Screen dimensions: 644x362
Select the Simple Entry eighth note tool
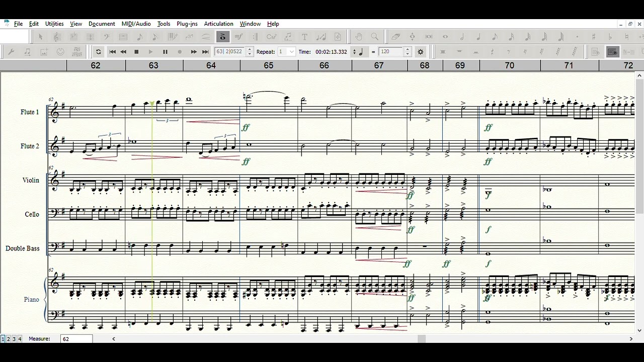tap(139, 37)
